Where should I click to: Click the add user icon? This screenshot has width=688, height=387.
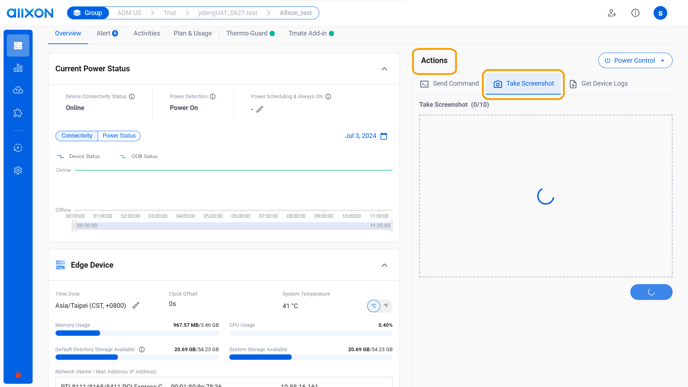612,13
